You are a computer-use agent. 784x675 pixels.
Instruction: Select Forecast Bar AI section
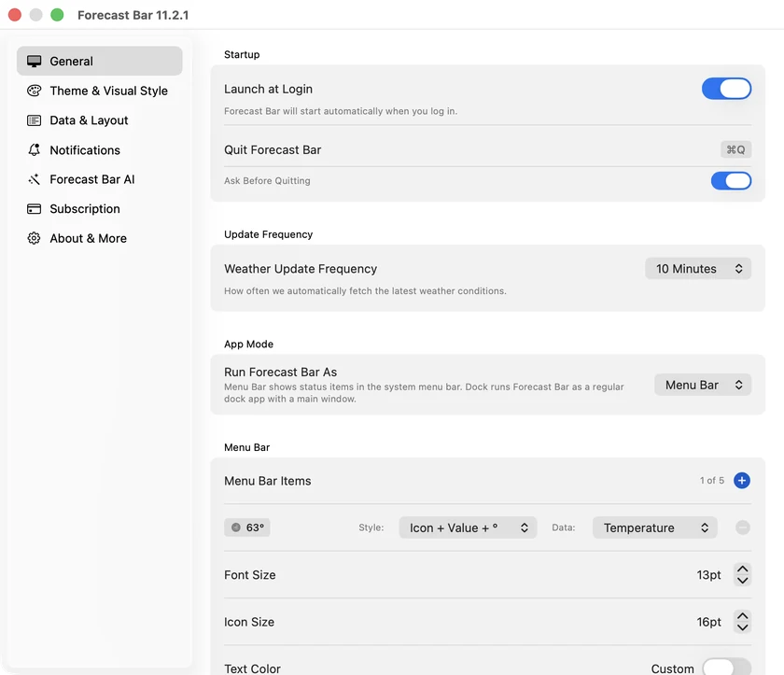pos(100,179)
